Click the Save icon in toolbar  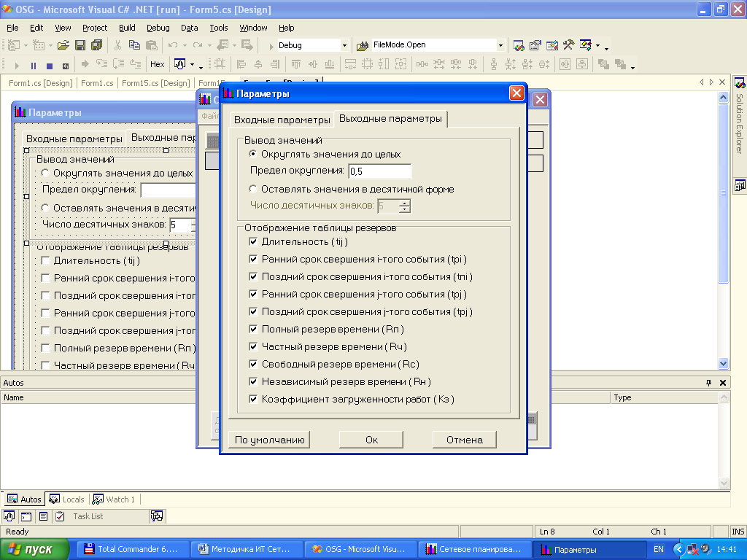80,45
